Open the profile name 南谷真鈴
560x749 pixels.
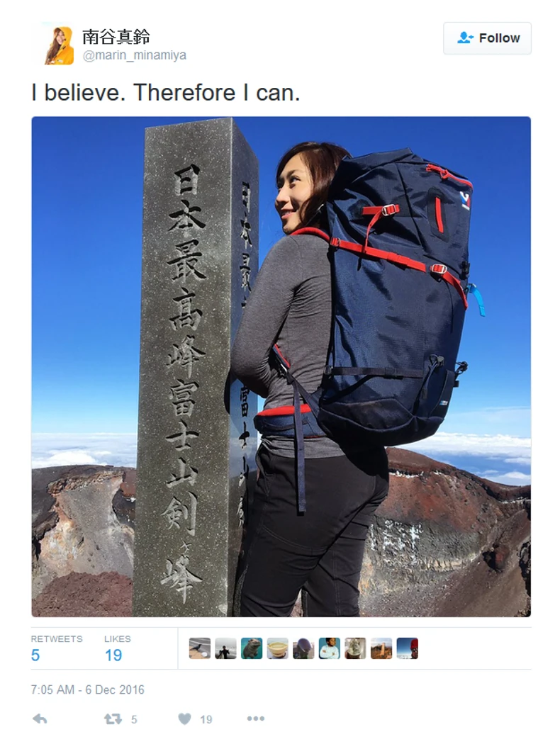coord(116,36)
